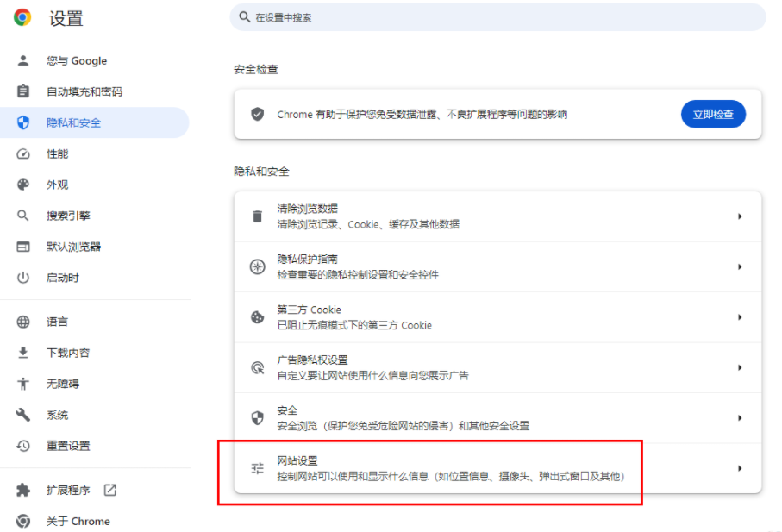This screenshot has width=782, height=532.
Task: Click the speedometer icon beside 性能
Action: (23, 153)
